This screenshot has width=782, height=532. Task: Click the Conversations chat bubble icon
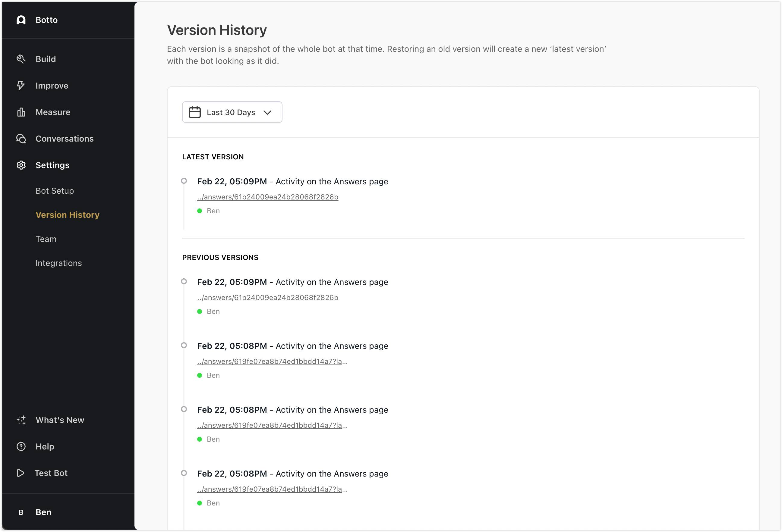21,139
